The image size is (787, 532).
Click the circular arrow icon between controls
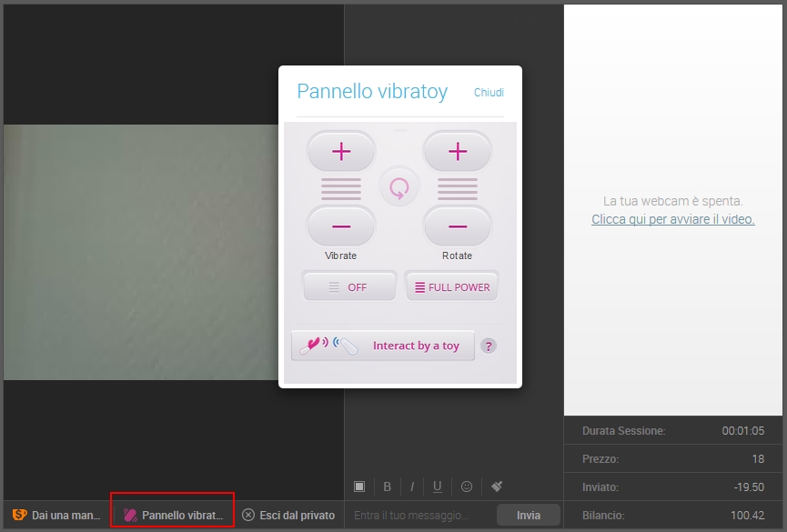pyautogui.click(x=399, y=188)
